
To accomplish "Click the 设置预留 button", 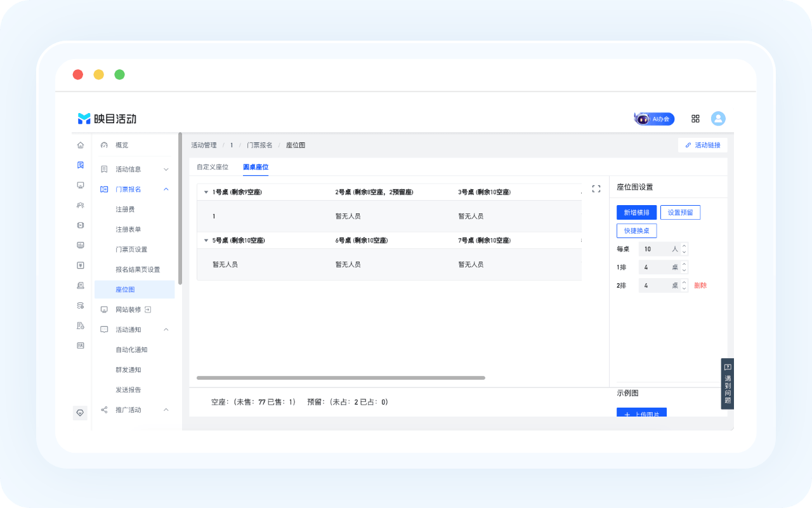I will (680, 213).
